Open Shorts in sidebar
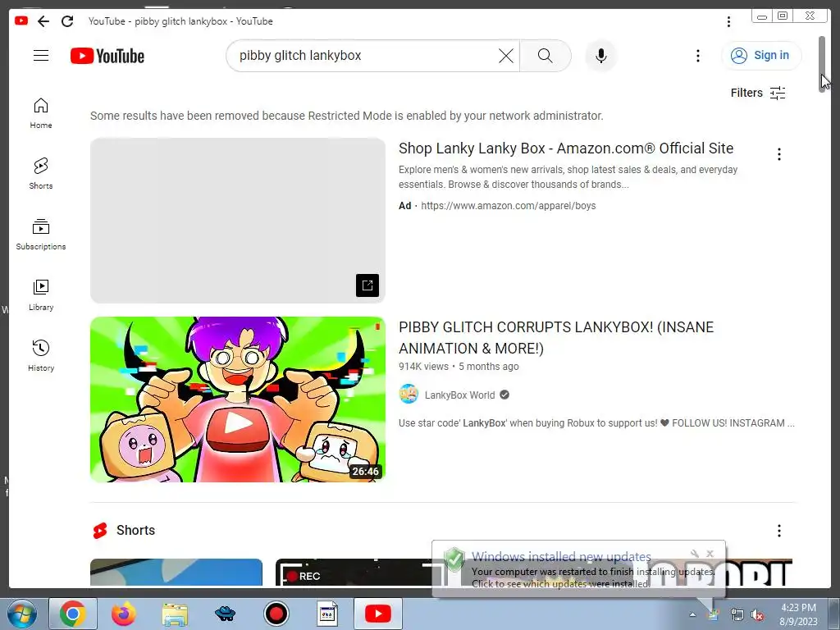Screen dimensions: 840x630 pos(41,174)
